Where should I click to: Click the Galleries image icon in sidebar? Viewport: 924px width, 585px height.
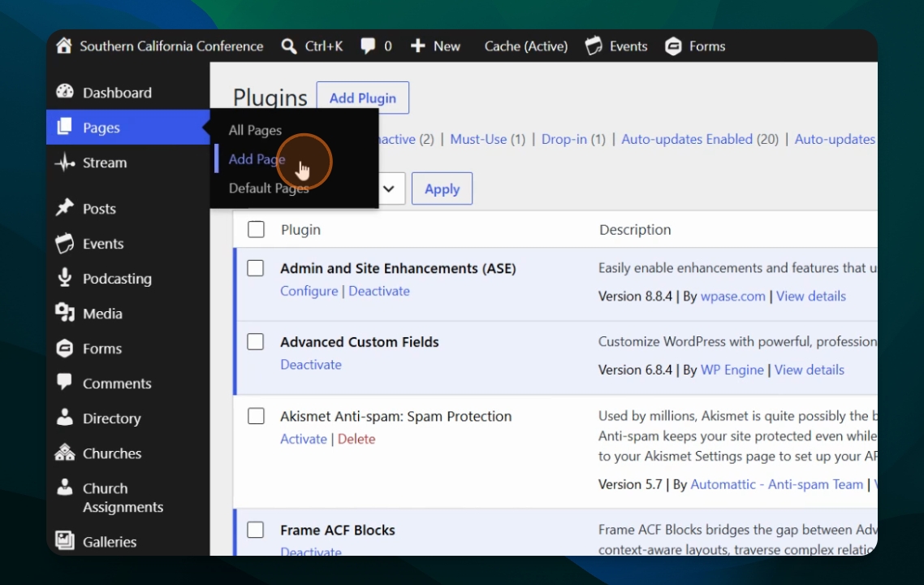point(65,540)
